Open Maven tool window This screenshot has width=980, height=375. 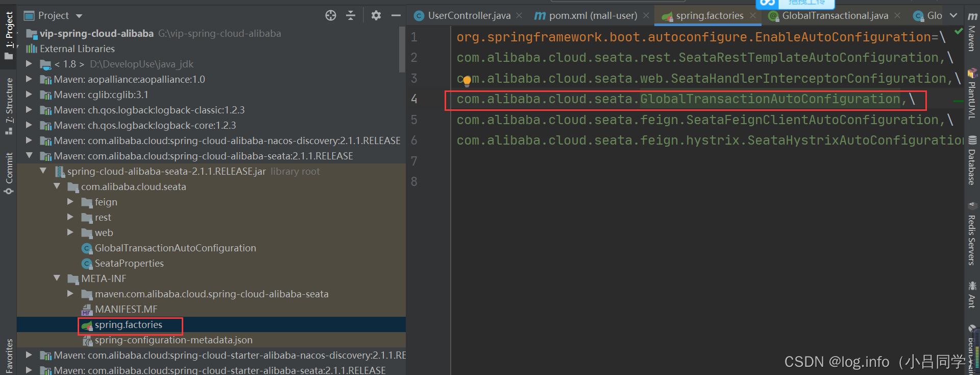972,32
